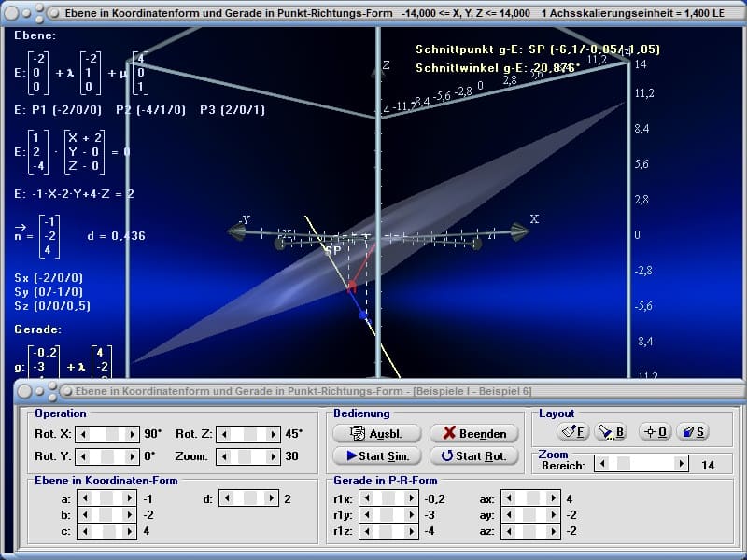Decrease ax with its left arrow

(x=509, y=498)
